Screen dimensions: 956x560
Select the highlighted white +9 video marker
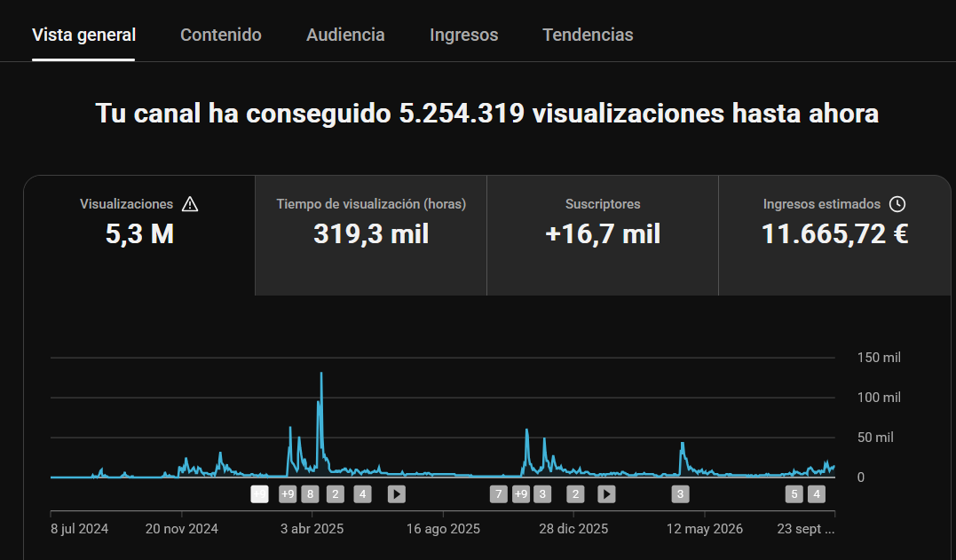pyautogui.click(x=260, y=494)
